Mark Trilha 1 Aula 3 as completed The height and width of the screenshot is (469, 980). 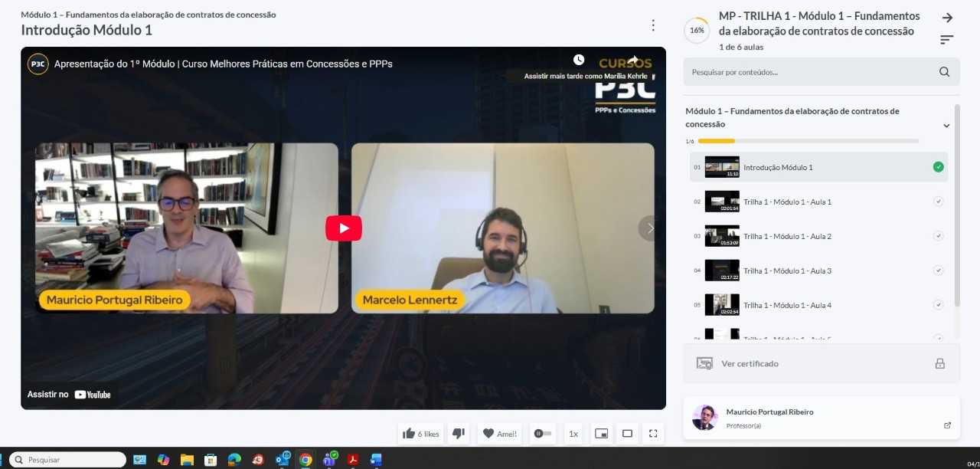click(x=938, y=271)
